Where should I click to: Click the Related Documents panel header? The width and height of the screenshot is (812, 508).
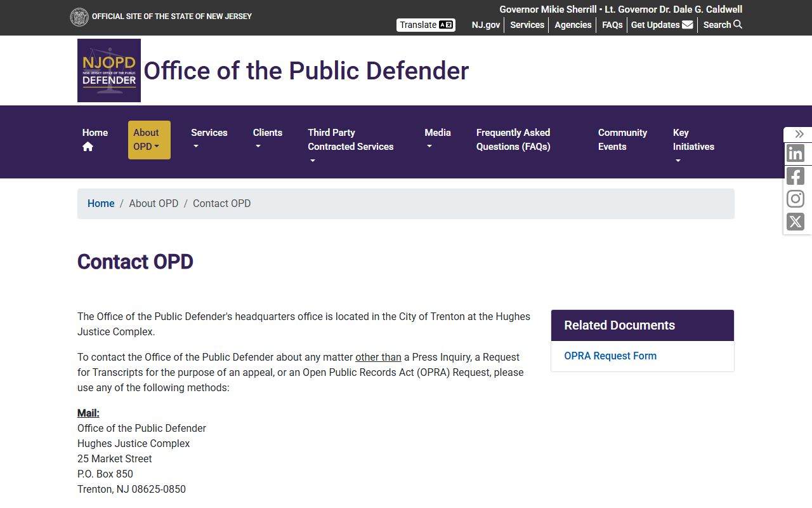pyautogui.click(x=643, y=325)
